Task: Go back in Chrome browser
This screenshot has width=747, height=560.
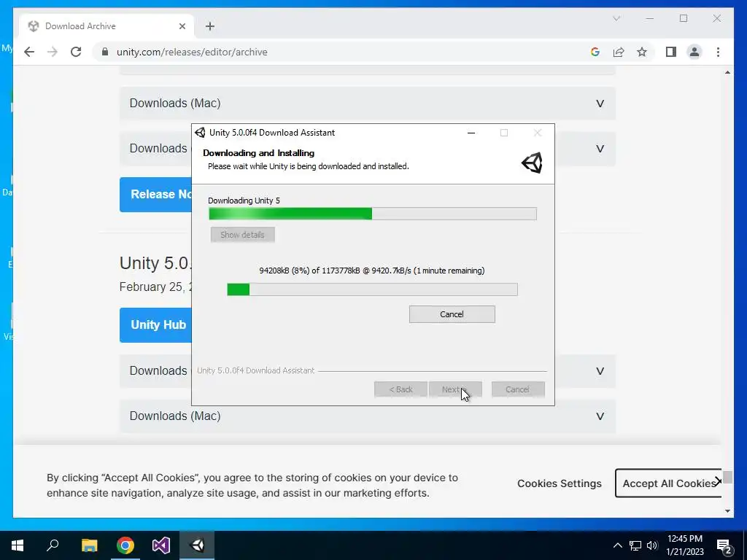Action: click(29, 52)
